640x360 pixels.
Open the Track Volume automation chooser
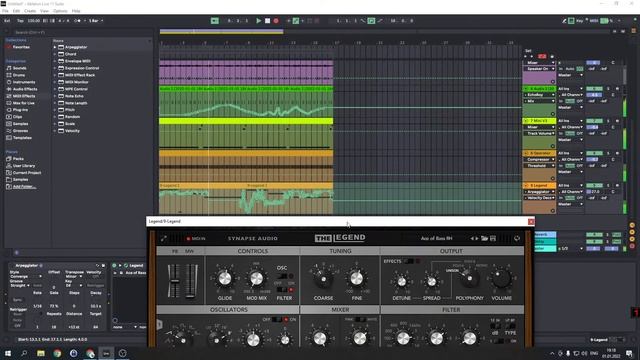coord(539,133)
